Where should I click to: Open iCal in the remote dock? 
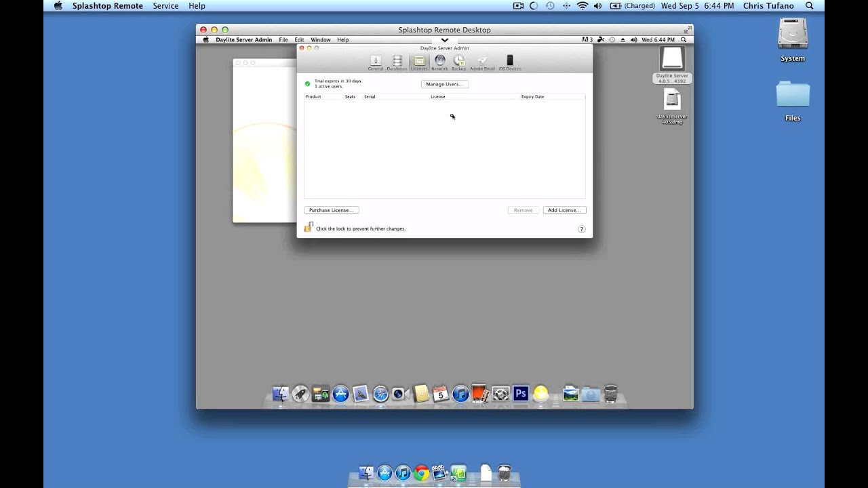pyautogui.click(x=441, y=394)
